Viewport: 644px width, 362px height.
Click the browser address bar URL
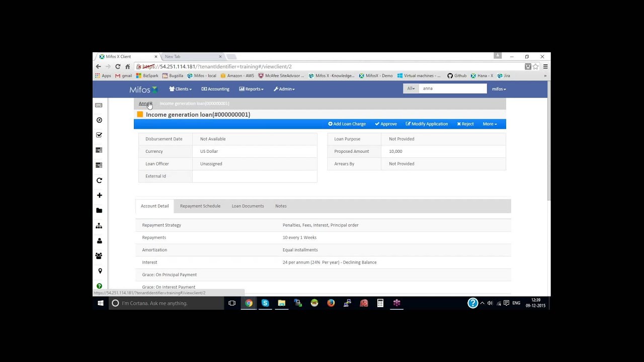[x=216, y=66]
